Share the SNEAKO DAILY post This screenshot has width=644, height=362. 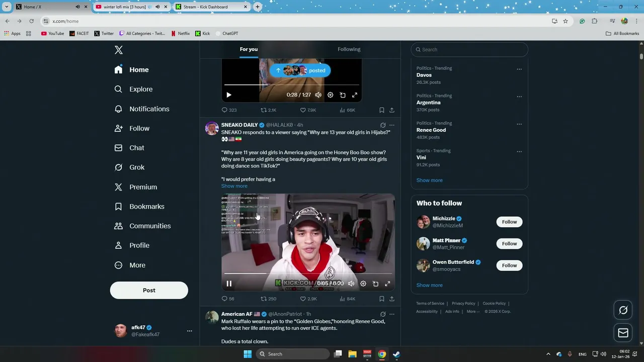click(392, 299)
